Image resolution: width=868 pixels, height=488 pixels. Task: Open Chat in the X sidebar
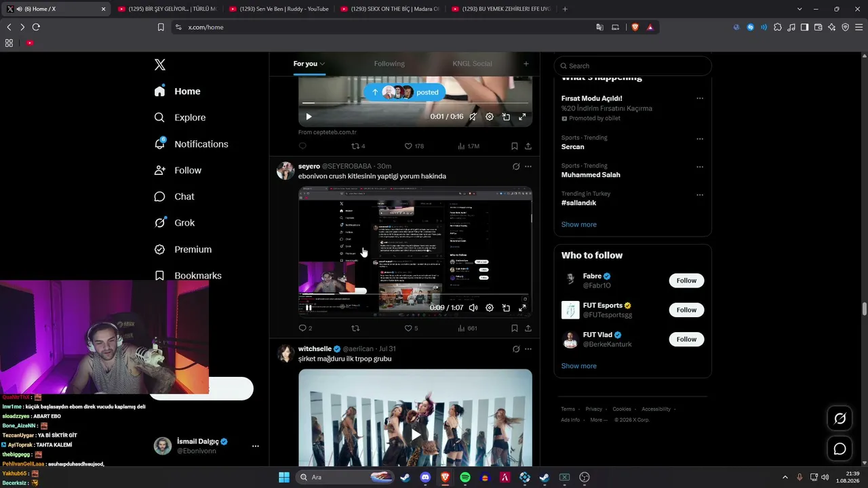pos(174,197)
